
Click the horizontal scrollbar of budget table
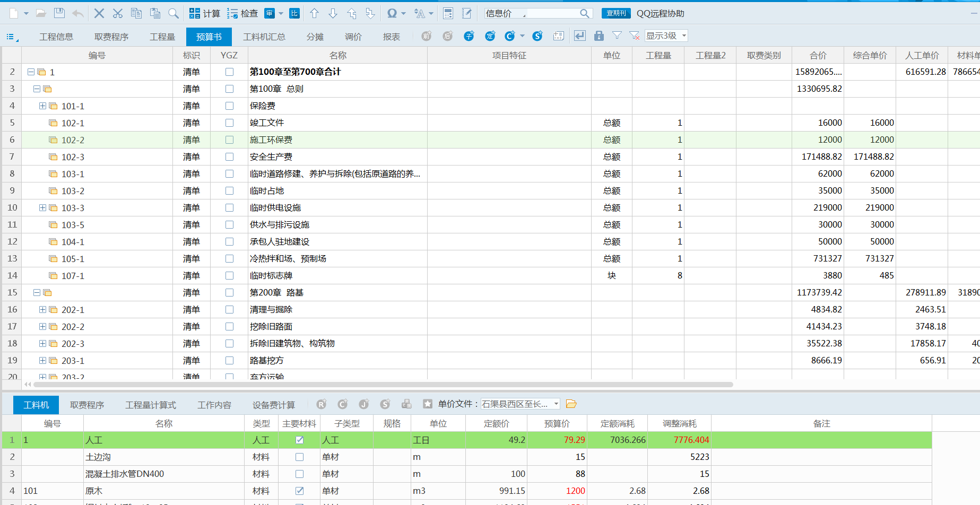(x=382, y=385)
